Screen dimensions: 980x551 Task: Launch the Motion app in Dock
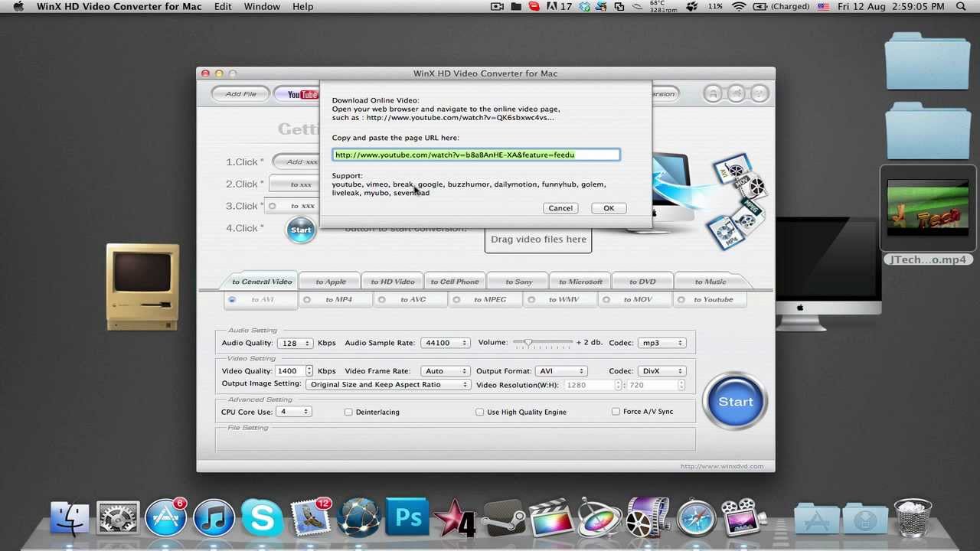click(x=599, y=518)
